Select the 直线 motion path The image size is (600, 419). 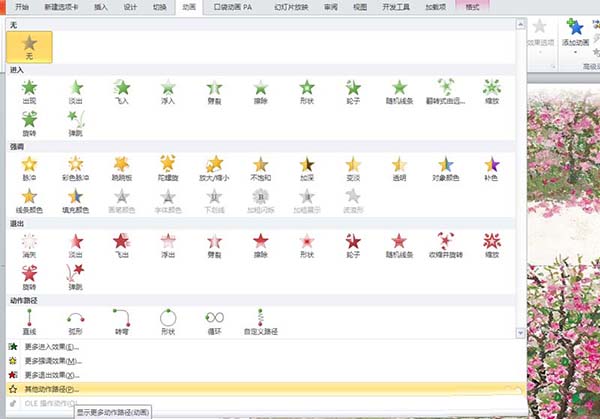click(x=29, y=322)
